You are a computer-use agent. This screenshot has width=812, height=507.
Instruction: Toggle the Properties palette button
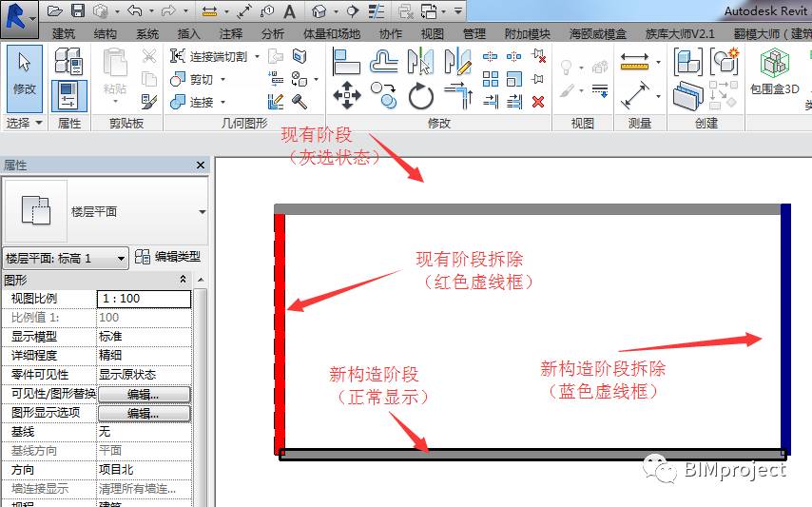pos(68,96)
